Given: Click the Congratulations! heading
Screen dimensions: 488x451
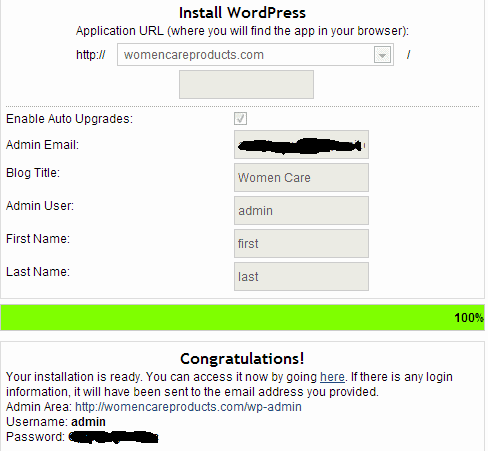Looking at the screenshot, I should point(242,359).
